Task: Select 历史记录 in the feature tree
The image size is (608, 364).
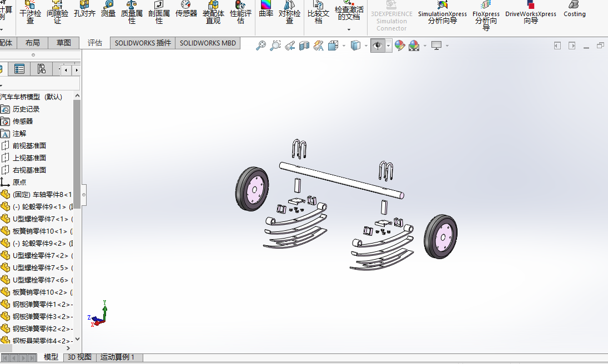Action: [x=26, y=109]
